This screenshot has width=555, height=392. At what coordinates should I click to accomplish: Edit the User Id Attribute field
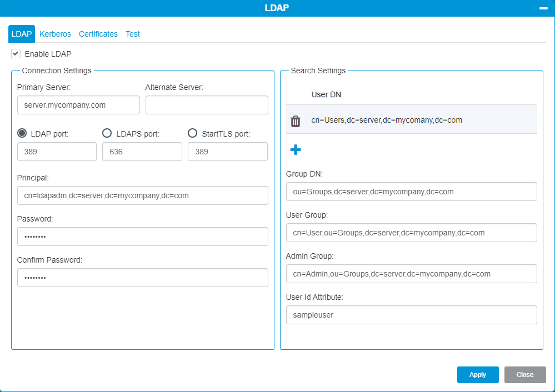point(411,315)
